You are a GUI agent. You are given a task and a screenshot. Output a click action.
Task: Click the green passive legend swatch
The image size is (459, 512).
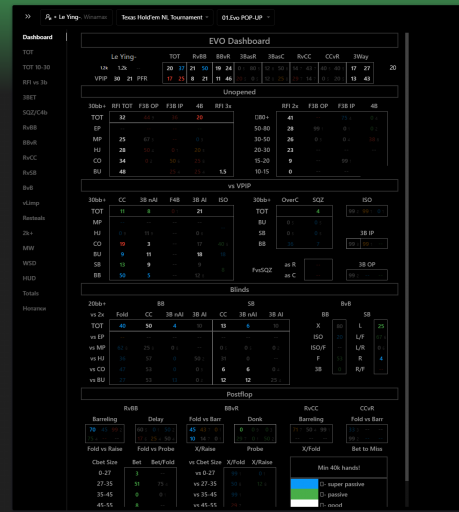(x=304, y=494)
